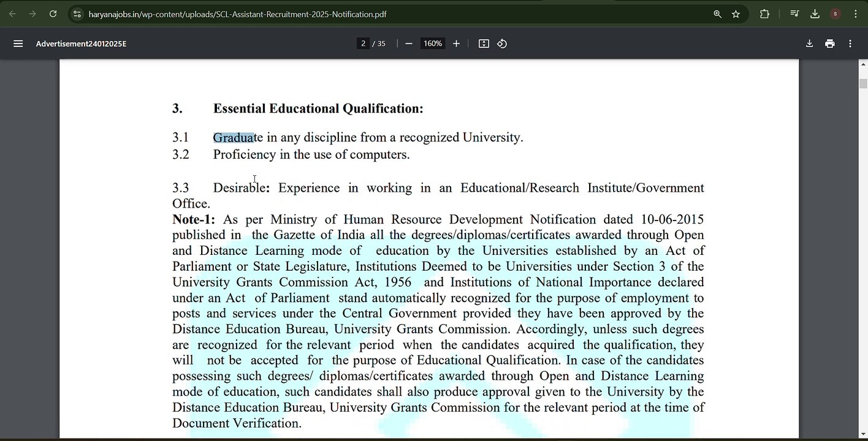Open the Chrome profile avatar
Screen dimensions: 868x441
coord(836,14)
